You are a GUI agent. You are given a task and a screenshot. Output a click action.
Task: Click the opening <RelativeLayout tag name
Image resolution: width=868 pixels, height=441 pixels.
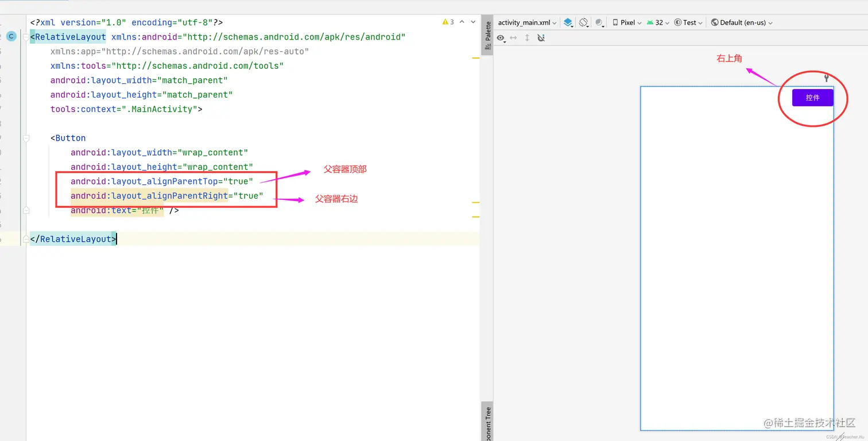(68, 37)
